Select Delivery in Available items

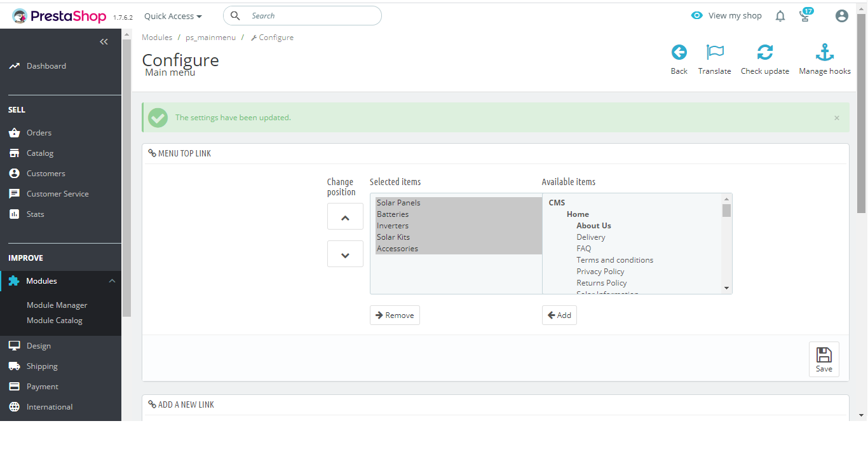[x=591, y=237]
